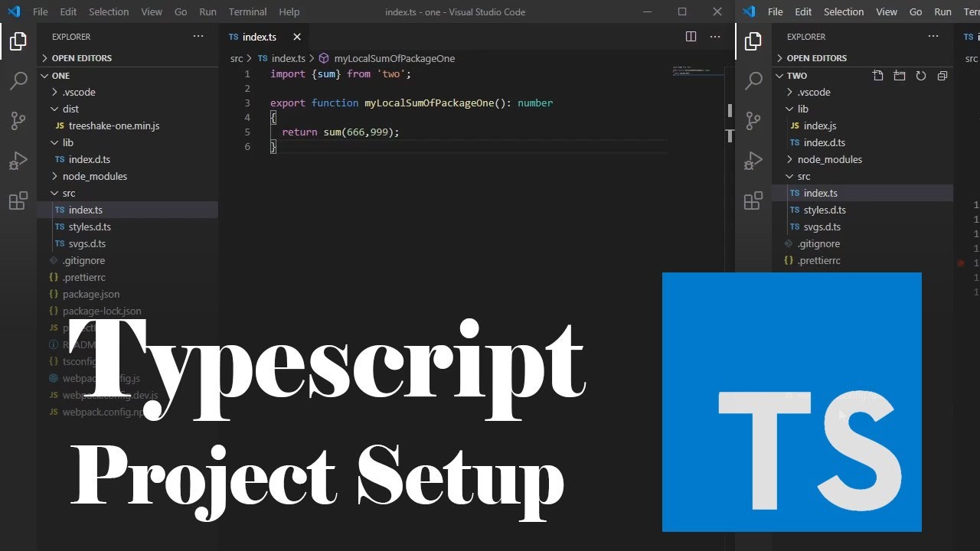The width and height of the screenshot is (980, 551).
Task: Open treeshake-one.min.js in left explorer
Action: tap(127, 126)
